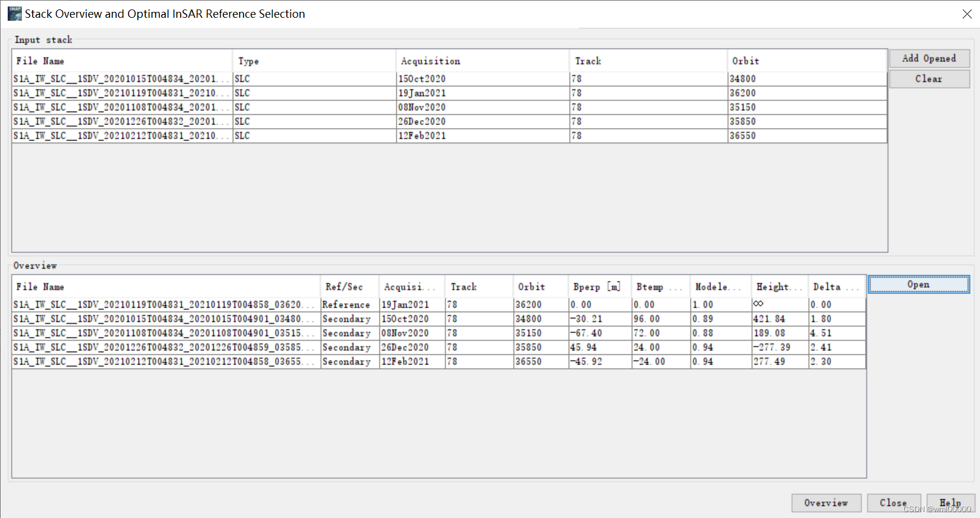Sort overview by Orbit column header
This screenshot has width=980, height=518.
540,287
